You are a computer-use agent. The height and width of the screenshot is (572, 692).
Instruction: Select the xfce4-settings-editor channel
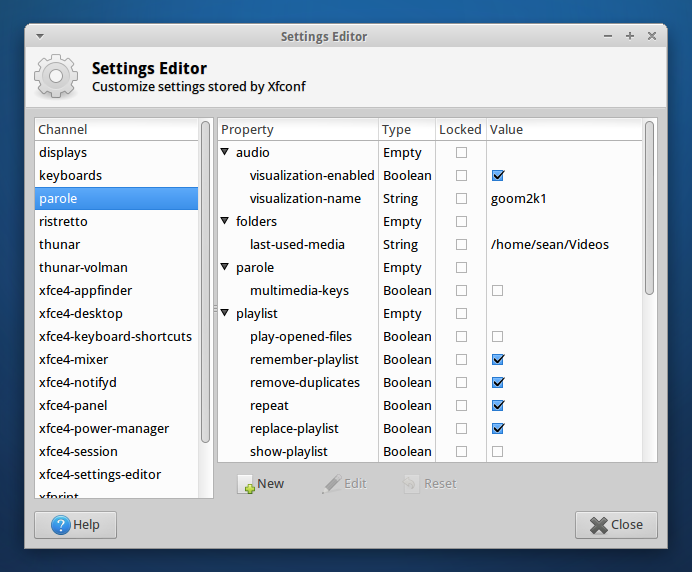117,474
